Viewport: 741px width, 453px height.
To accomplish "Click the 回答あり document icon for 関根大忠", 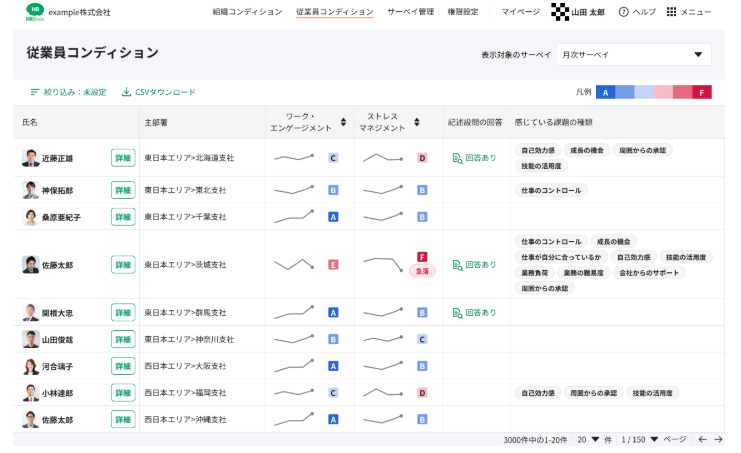I will (457, 313).
